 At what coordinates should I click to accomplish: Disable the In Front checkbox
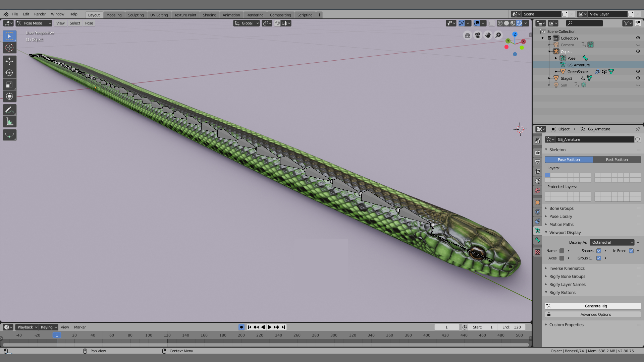pos(631,251)
